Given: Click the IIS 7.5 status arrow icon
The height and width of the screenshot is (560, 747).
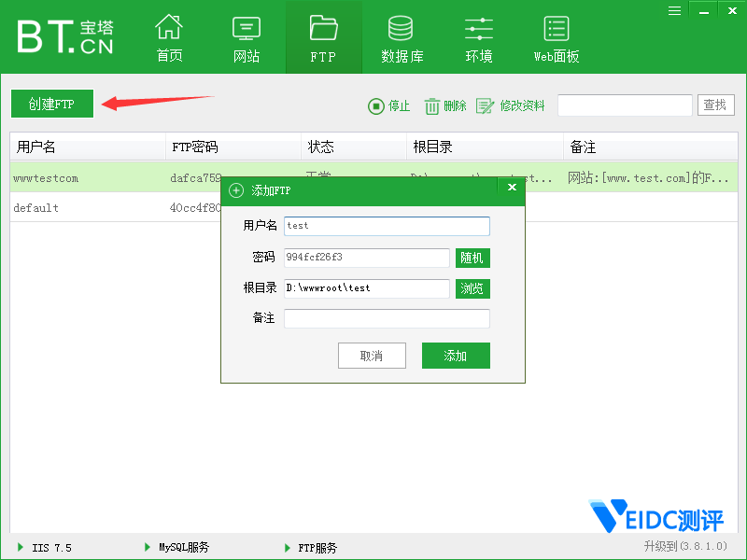Looking at the screenshot, I should 21,547.
